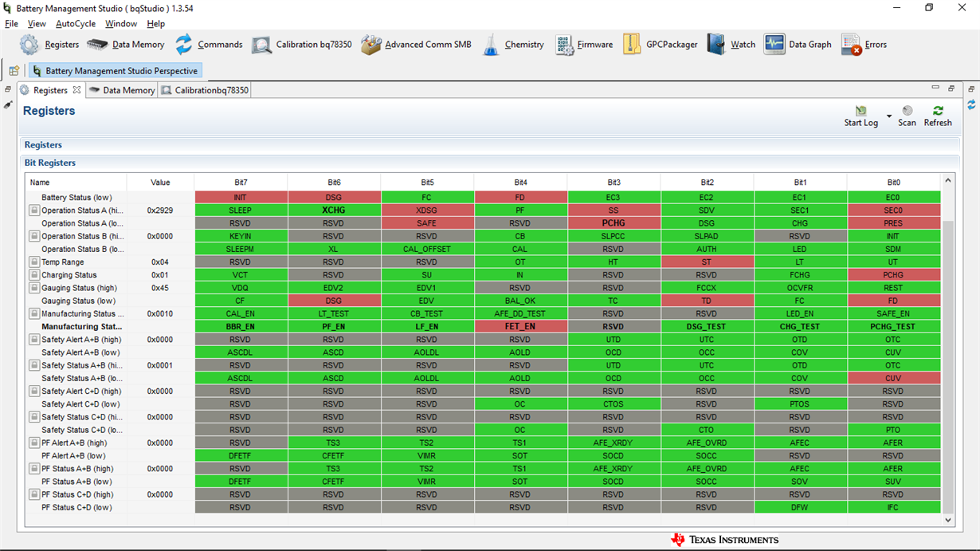Click the table scrollbar up arrow
This screenshot has height=551, width=980.
click(948, 181)
